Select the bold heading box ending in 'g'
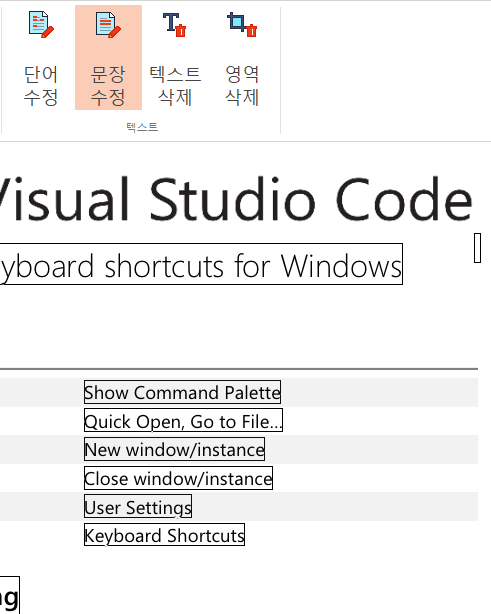 point(9,595)
